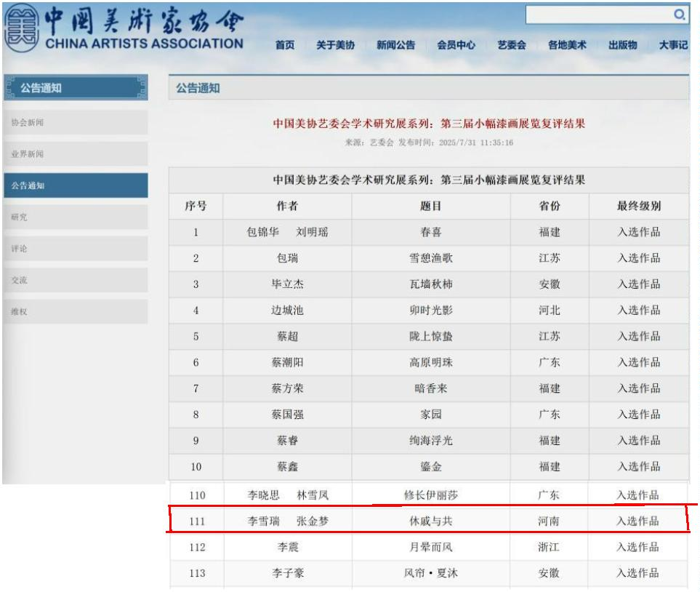Screen dimensions: 700x592
Task: Click author cell 边城池
Action: point(287,310)
